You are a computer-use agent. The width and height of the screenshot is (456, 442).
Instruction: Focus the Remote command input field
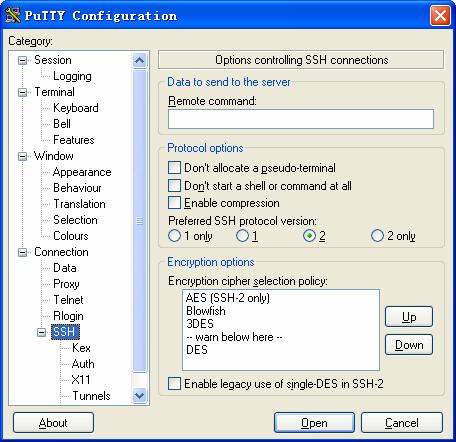point(301,119)
